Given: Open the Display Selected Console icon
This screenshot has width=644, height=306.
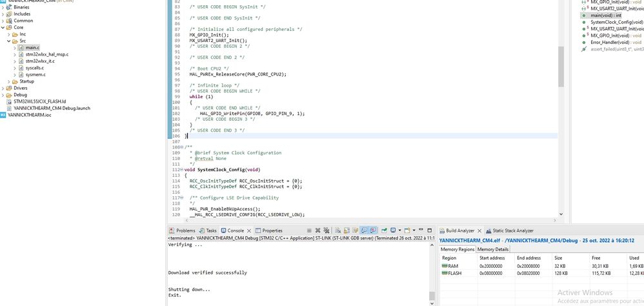Looking at the screenshot, I should tap(392, 230).
